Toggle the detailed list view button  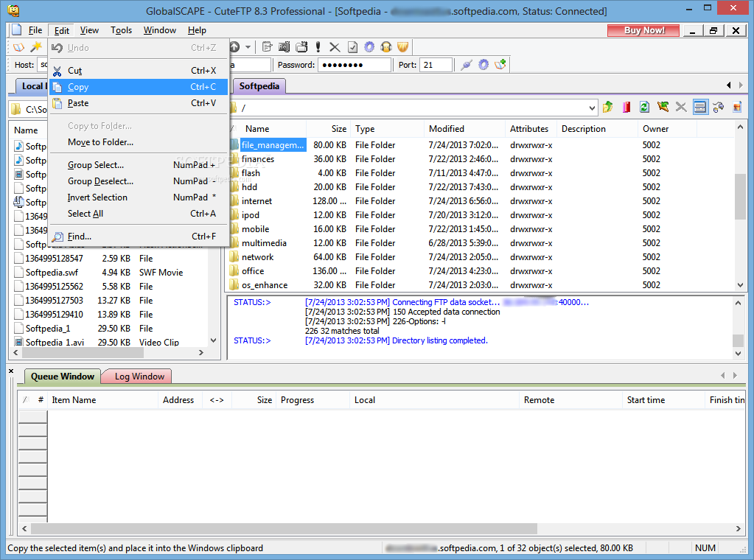click(699, 108)
